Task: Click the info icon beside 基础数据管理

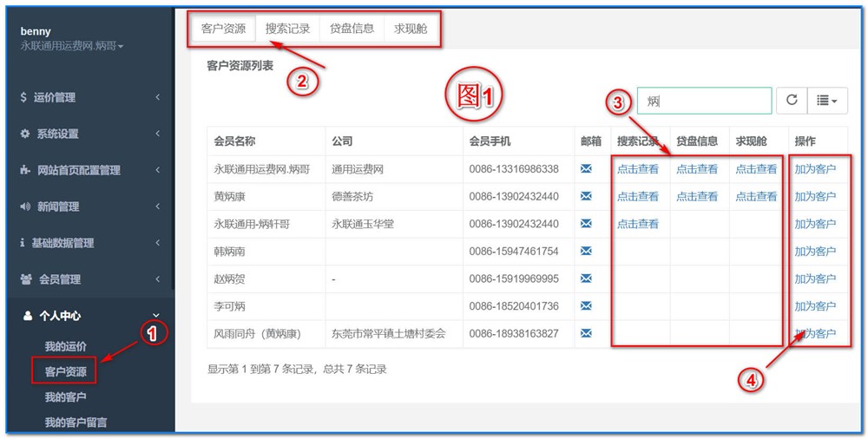Action: [23, 243]
